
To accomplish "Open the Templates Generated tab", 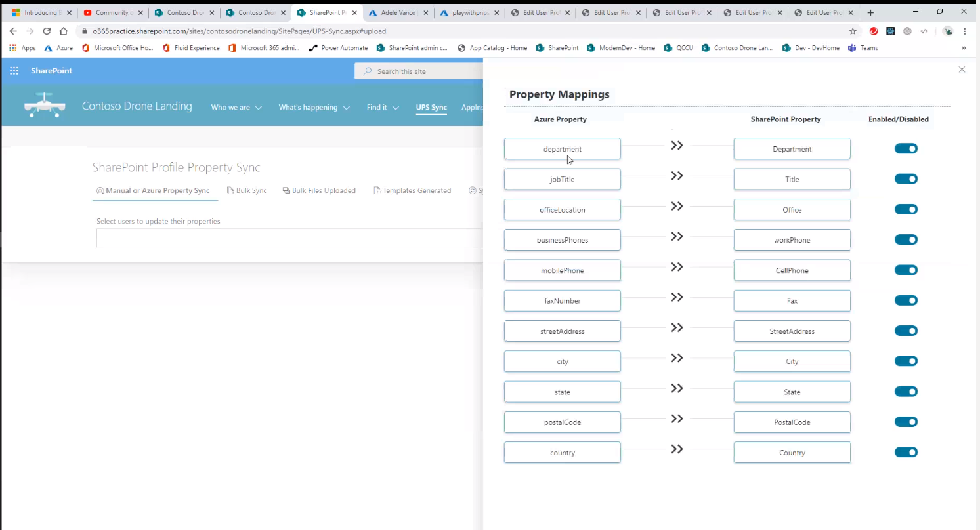I will click(412, 190).
